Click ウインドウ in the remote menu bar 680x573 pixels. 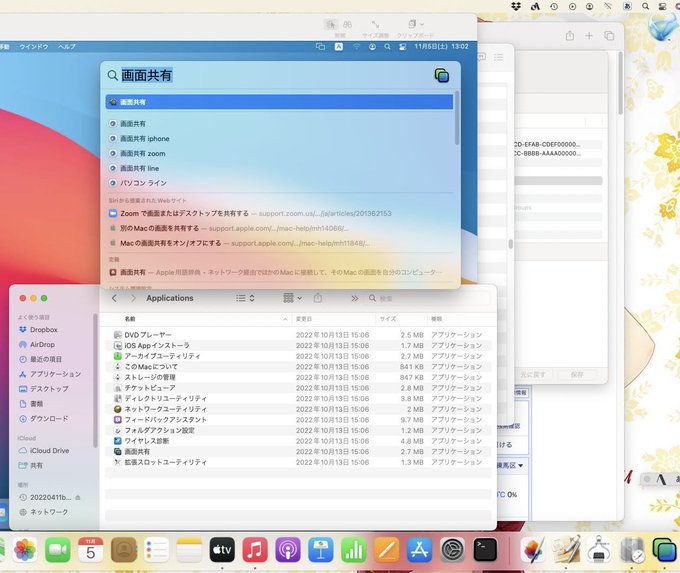[x=33, y=46]
